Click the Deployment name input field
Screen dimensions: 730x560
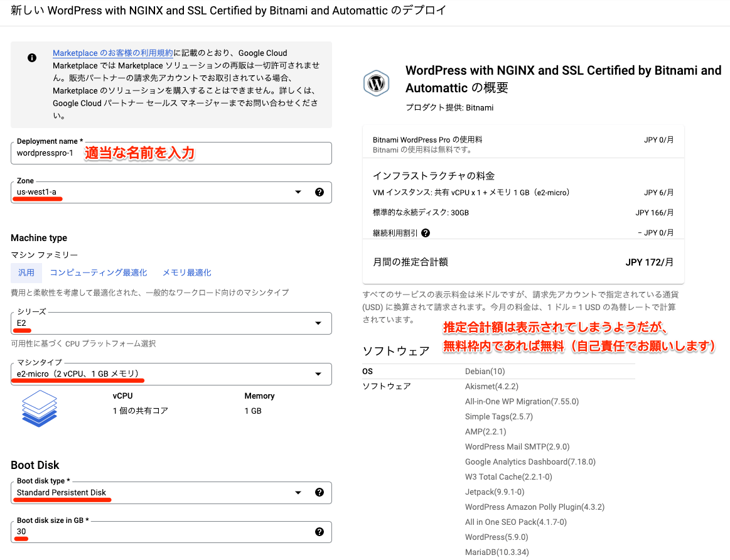171,153
